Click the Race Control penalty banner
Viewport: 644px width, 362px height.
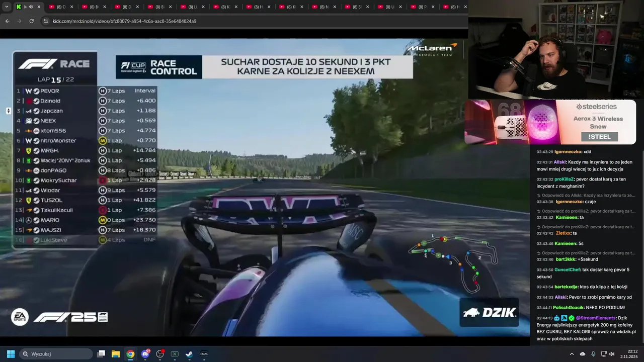coord(264,67)
